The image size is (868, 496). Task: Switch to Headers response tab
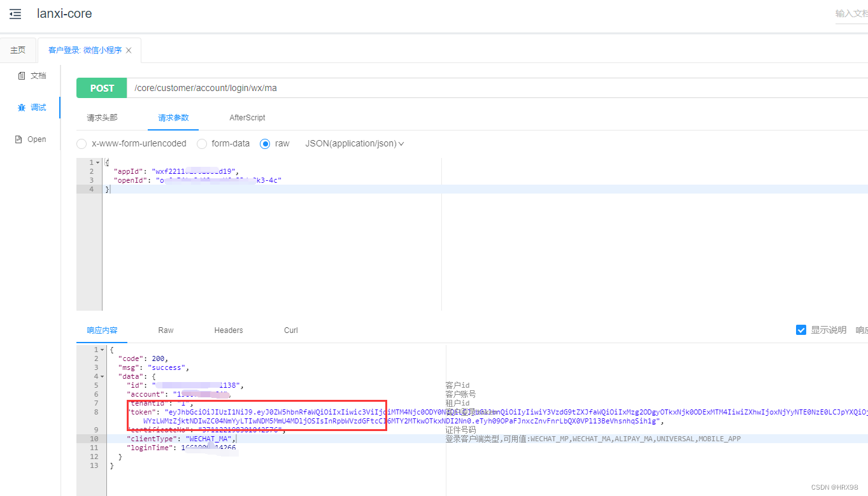229,330
